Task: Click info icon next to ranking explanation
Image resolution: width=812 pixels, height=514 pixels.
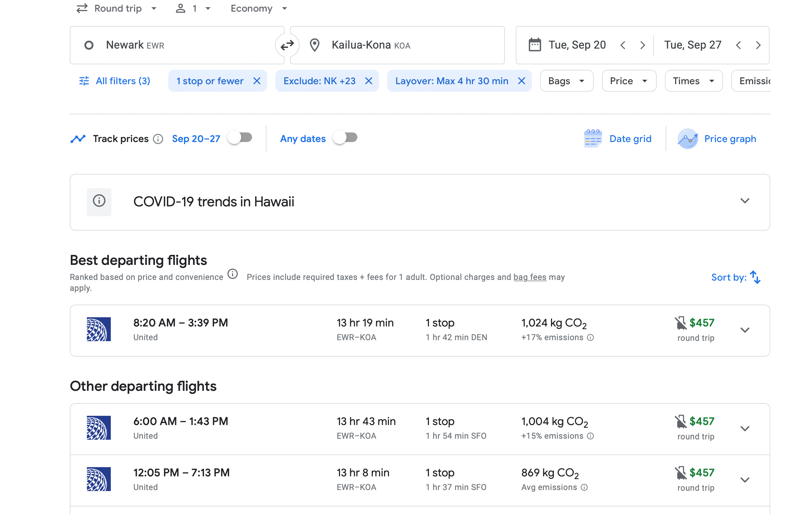Action: (233, 274)
